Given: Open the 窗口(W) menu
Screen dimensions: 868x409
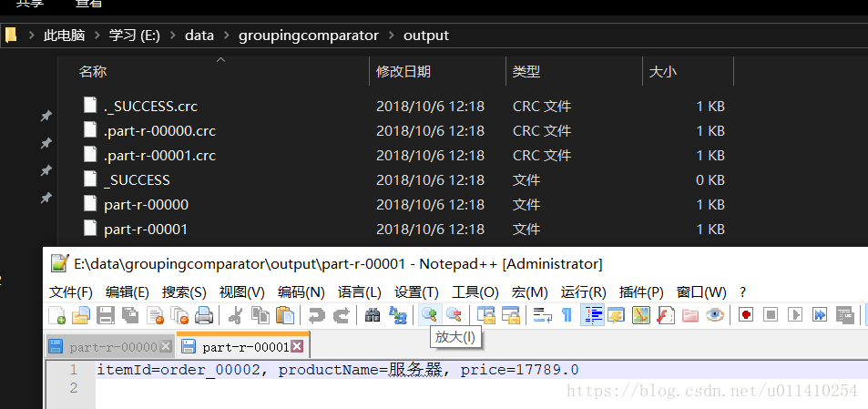Looking at the screenshot, I should point(701,292).
